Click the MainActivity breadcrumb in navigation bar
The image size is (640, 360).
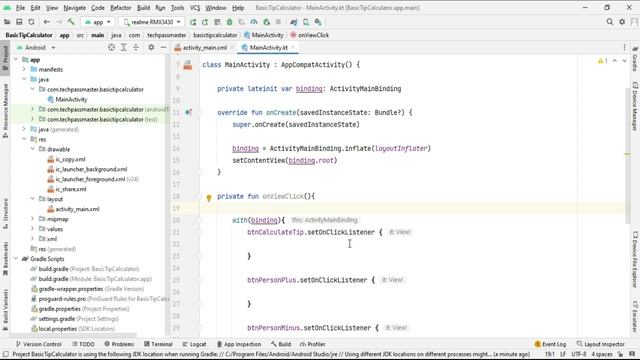(264, 35)
